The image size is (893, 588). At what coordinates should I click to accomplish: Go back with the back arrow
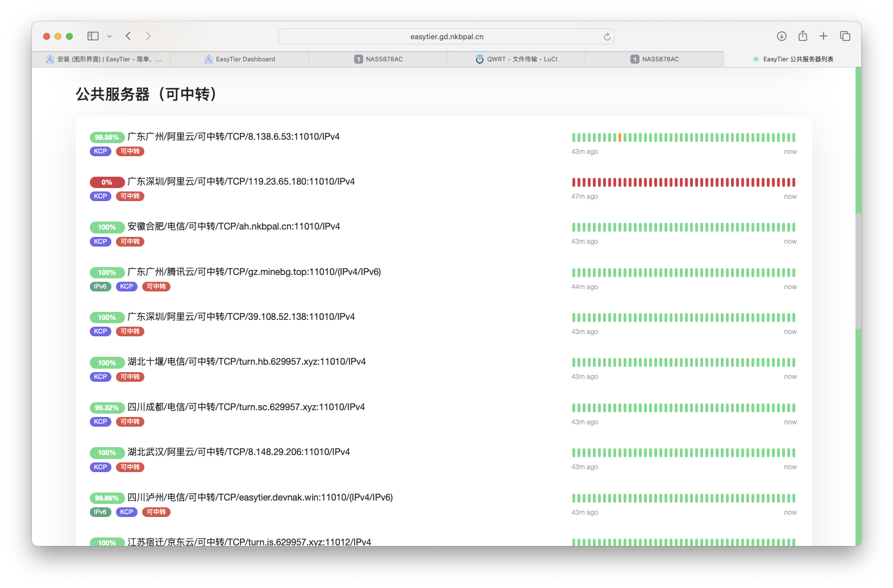(x=128, y=36)
